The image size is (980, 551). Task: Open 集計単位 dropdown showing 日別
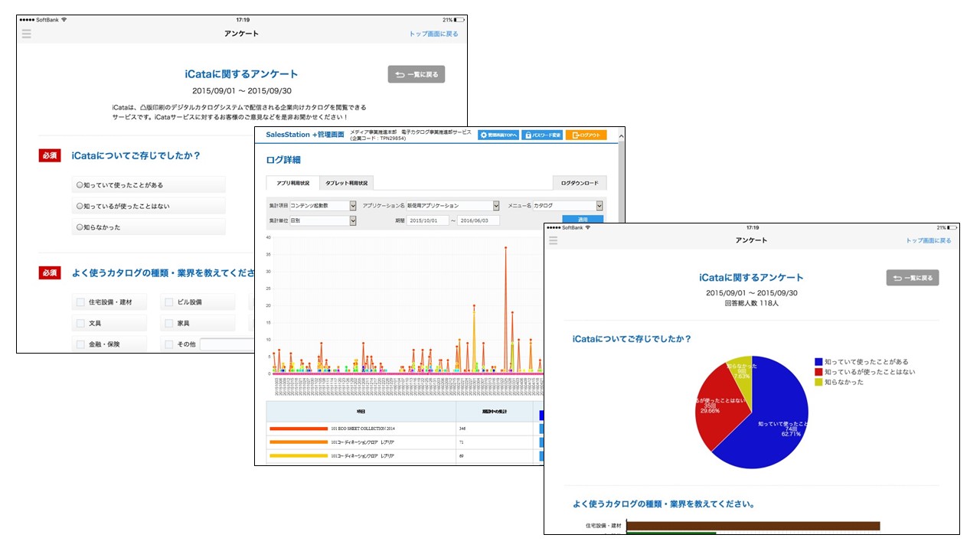323,220
